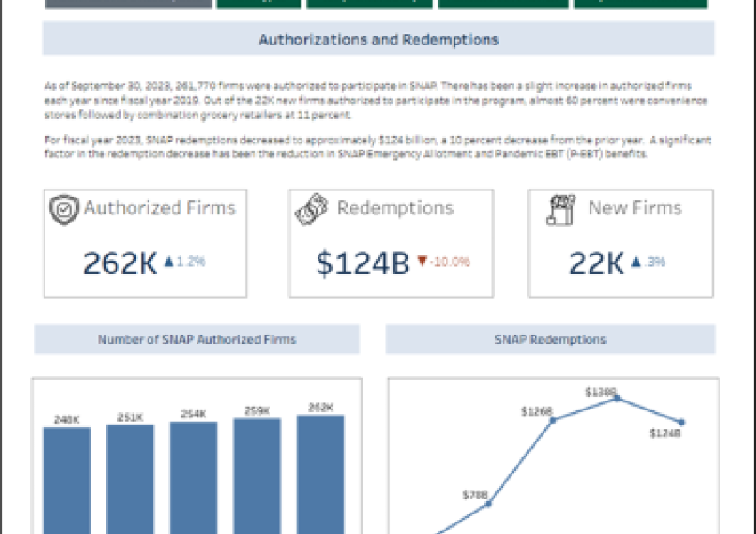
Task: Click the '-10.0%' change percentage
Action: point(450,262)
